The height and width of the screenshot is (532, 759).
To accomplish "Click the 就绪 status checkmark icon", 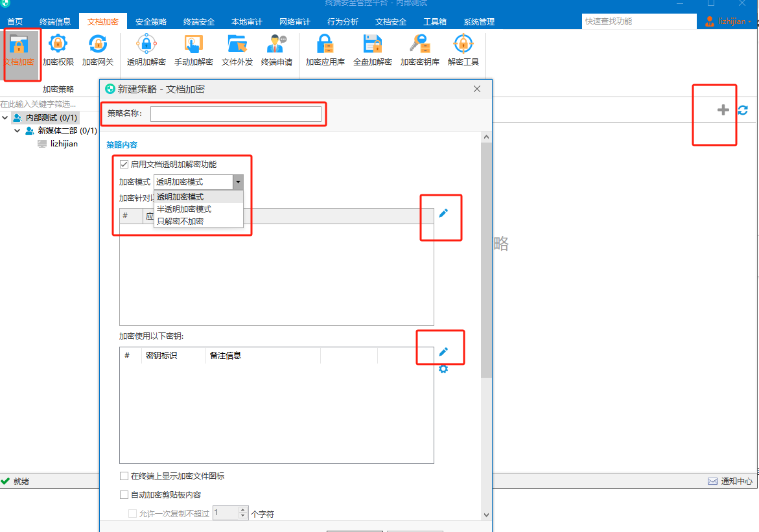I will click(x=5, y=481).
